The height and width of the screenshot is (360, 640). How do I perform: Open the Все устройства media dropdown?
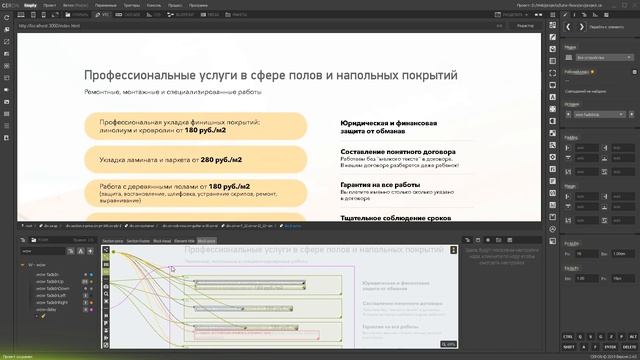(x=604, y=58)
